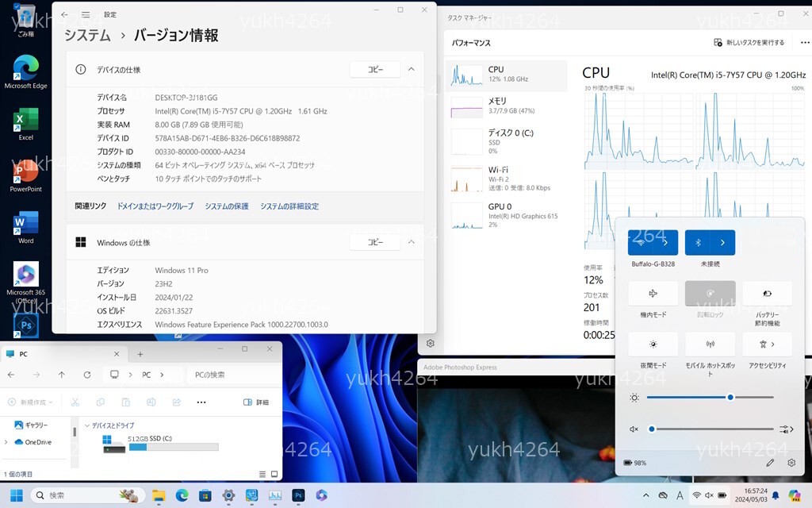Open システムの保護 link
The image size is (812, 508).
pos(226,206)
